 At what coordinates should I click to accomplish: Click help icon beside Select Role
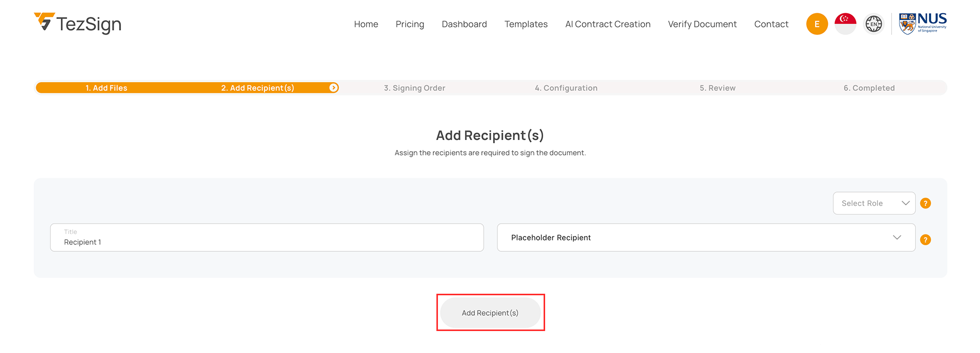(x=925, y=203)
